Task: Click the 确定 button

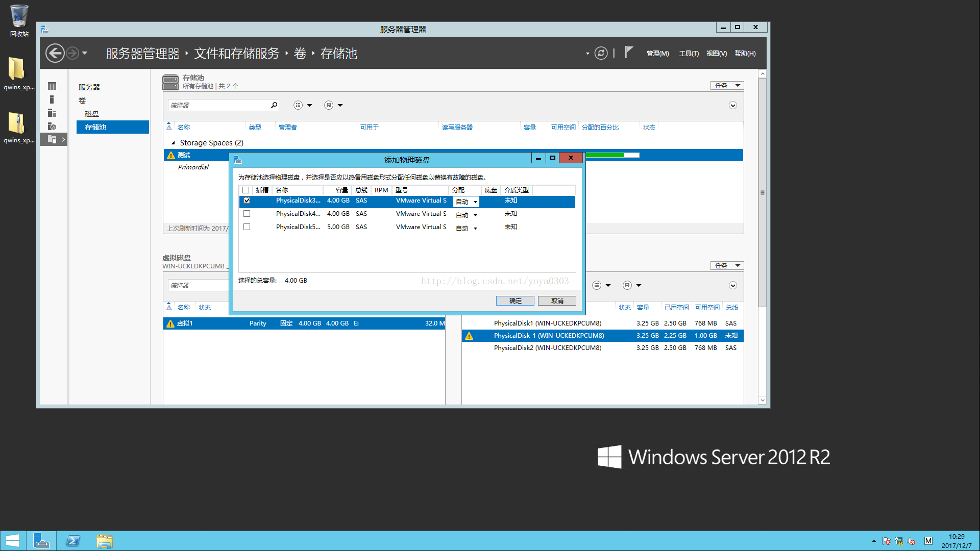Action: click(x=515, y=301)
